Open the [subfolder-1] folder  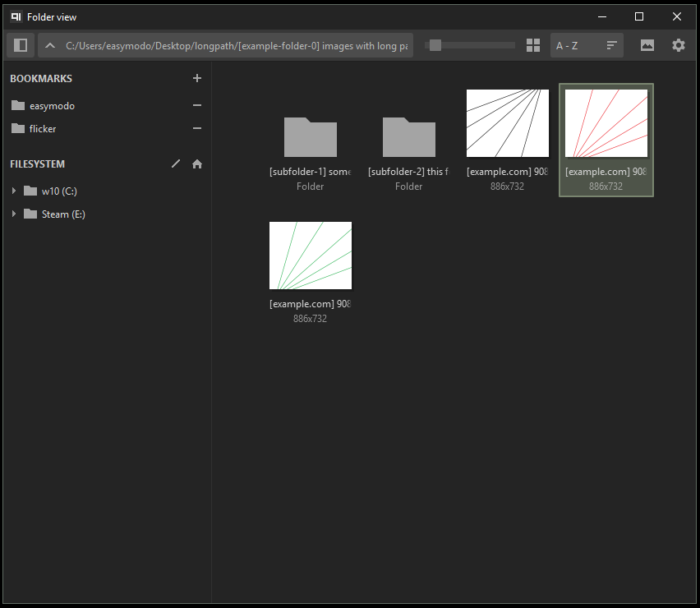click(311, 140)
